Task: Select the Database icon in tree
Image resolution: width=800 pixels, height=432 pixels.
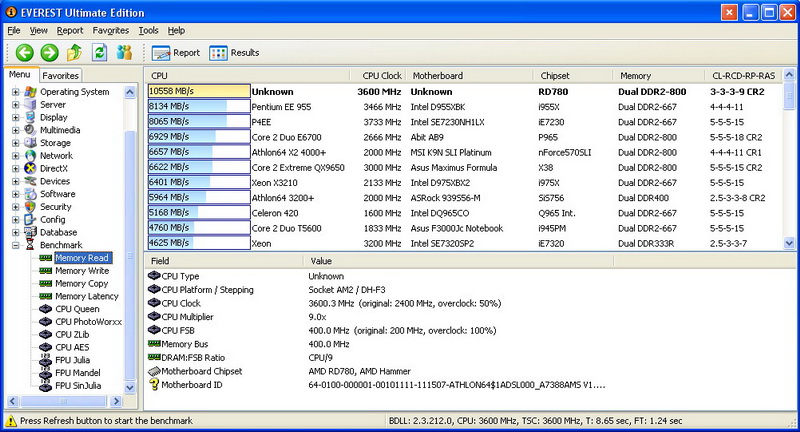Action: coord(31,232)
